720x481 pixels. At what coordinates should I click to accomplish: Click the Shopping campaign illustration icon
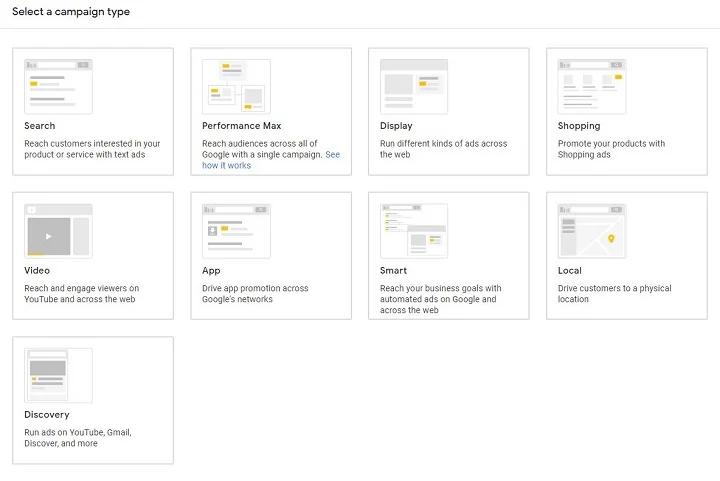coord(592,86)
